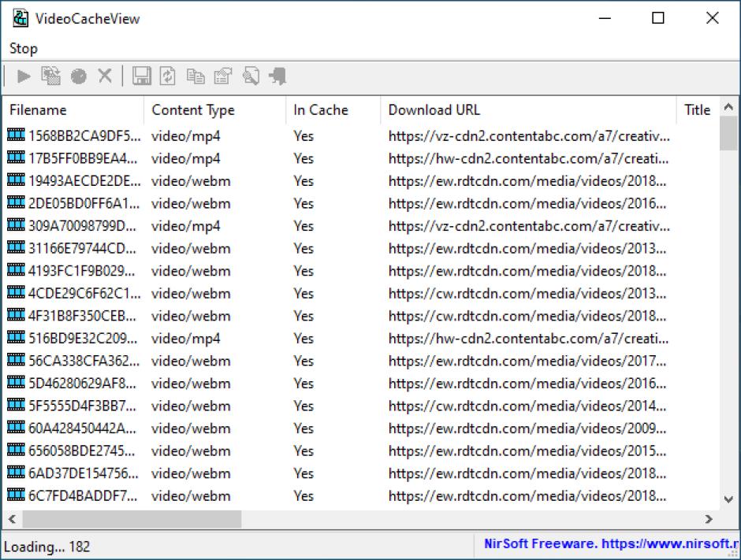
Task: Click film icon of row 4F31B8F350CEB
Action: (x=16, y=315)
